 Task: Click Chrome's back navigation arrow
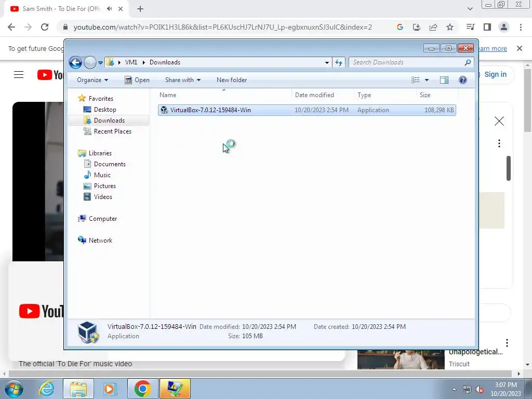point(11,27)
